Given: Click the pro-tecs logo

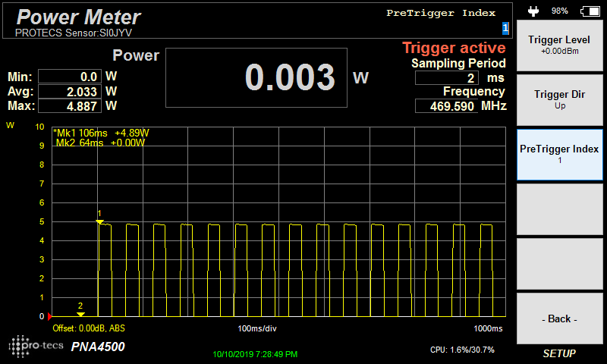Looking at the screenshot, I should 36,346.
